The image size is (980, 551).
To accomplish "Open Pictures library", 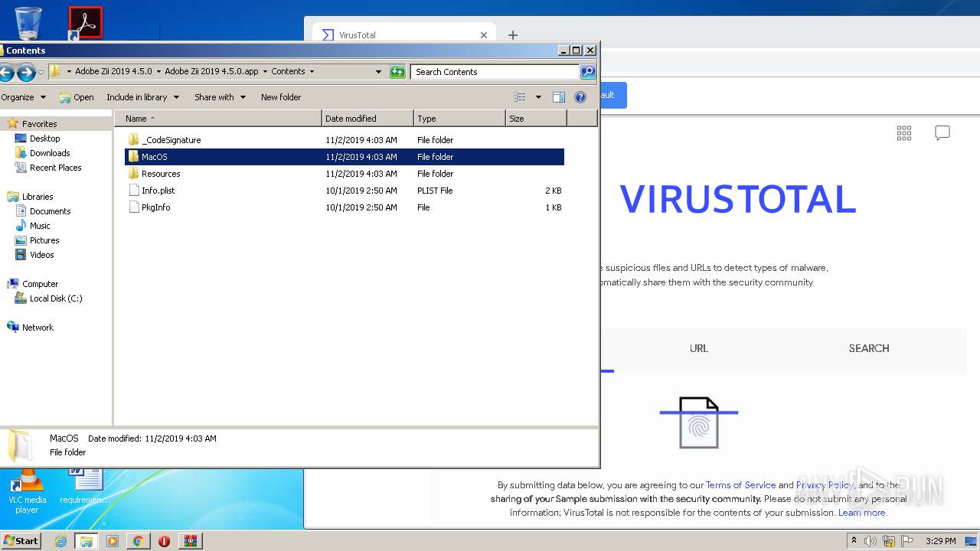I will [44, 240].
